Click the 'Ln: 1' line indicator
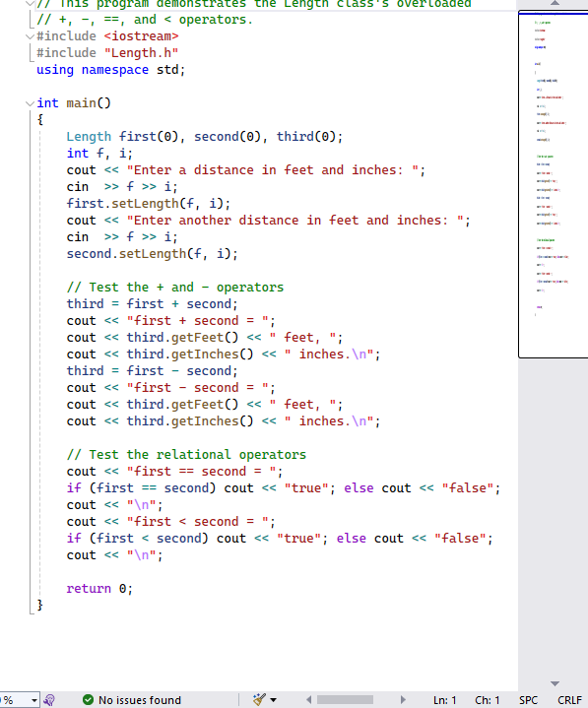Image resolution: width=588 pixels, height=708 pixels. (x=444, y=700)
